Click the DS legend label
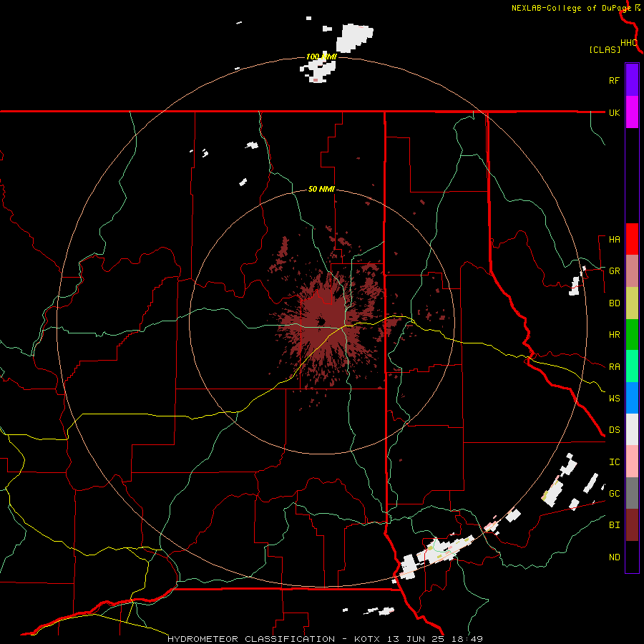 pos(614,430)
